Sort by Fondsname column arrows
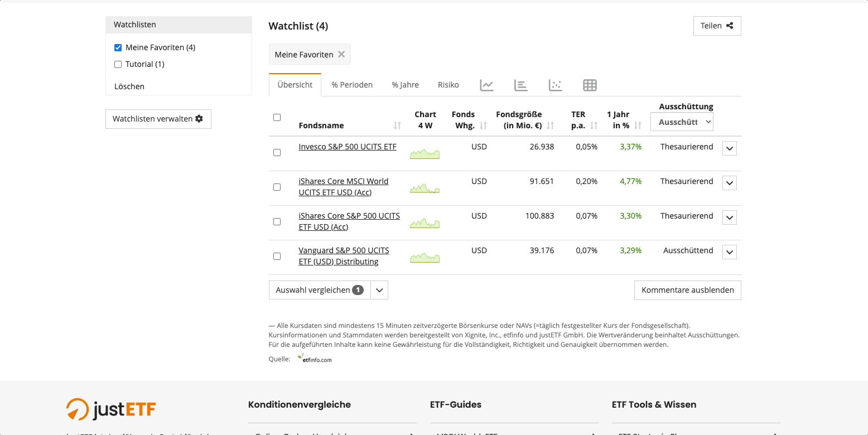Viewport: 868px width, 435px height. (397, 125)
